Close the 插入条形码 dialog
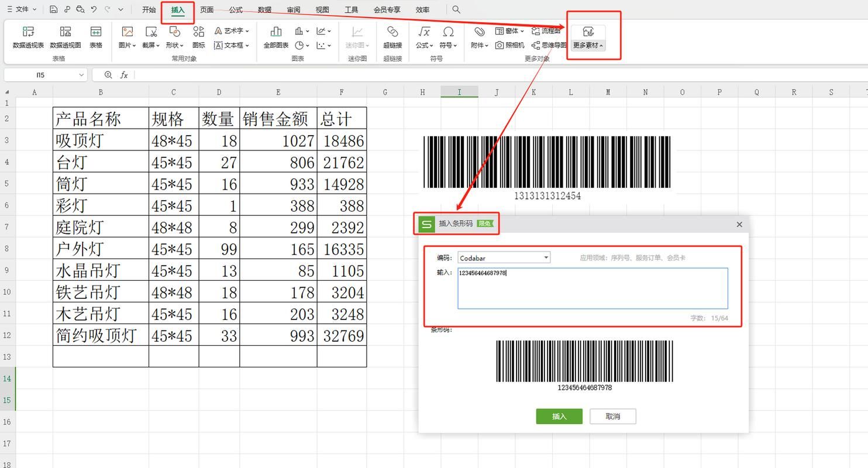Screen dimensions: 868x468 (x=739, y=224)
